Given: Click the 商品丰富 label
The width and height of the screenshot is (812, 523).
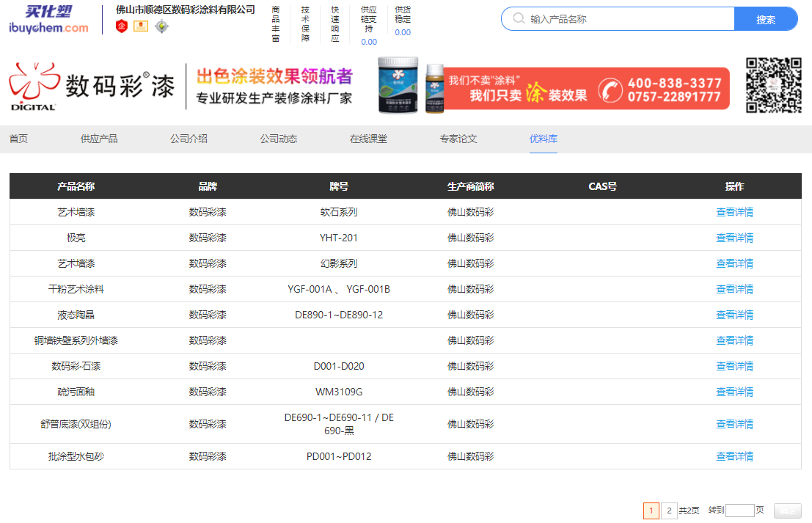Looking at the screenshot, I should [276, 23].
